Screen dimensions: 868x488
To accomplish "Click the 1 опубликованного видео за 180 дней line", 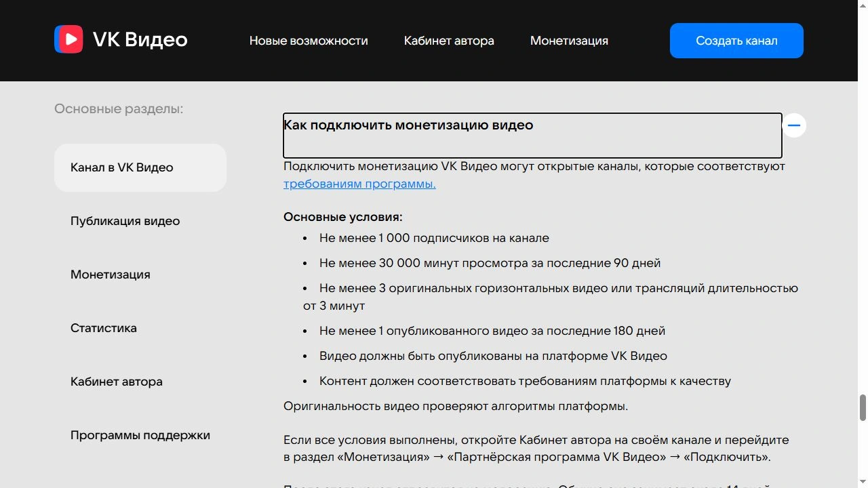I will tap(492, 331).
